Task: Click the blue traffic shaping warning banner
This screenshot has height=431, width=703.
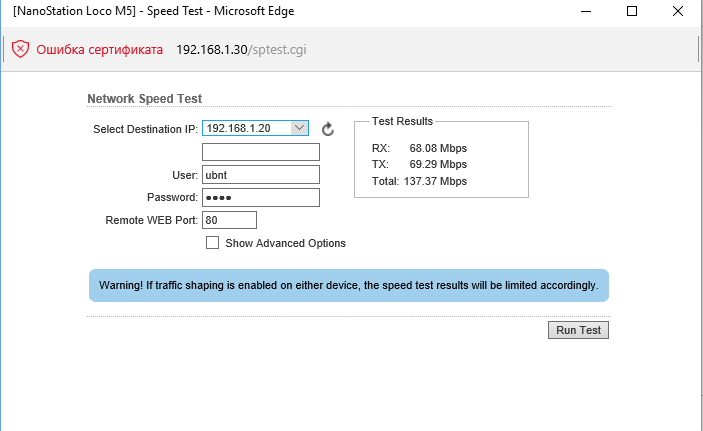Action: click(x=349, y=285)
